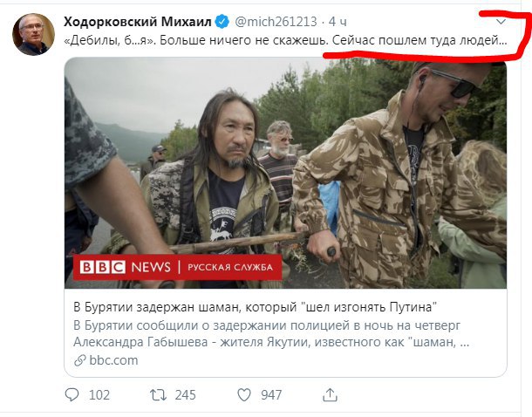
Task: Open the BBC article preview image
Action: [x=286, y=173]
